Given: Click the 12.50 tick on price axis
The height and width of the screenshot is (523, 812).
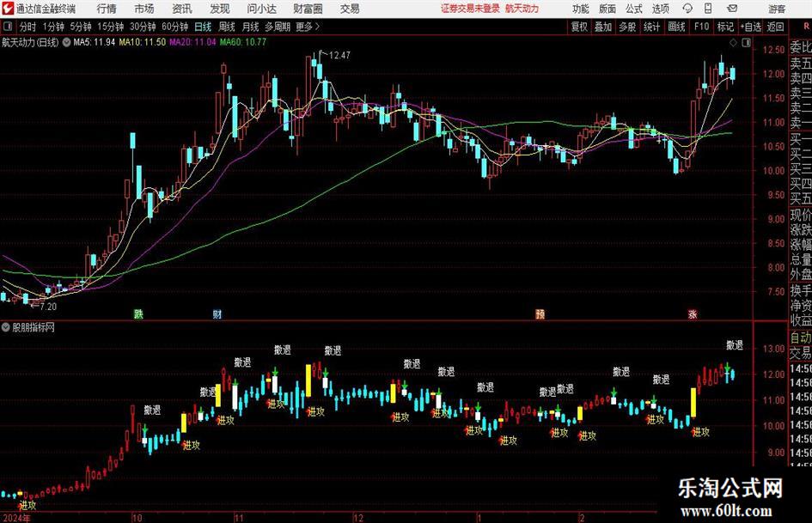Looking at the screenshot, I should 773,50.
